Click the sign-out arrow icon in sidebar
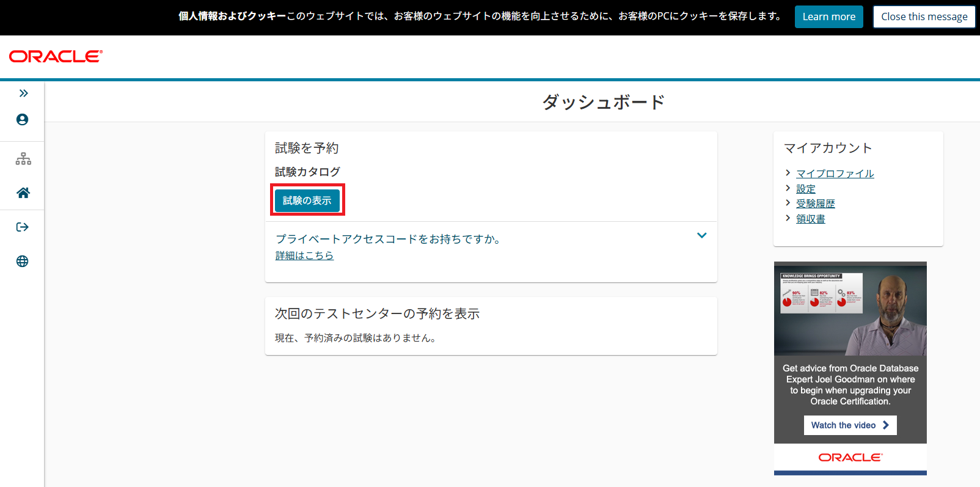Image resolution: width=980 pixels, height=487 pixels. (23, 227)
